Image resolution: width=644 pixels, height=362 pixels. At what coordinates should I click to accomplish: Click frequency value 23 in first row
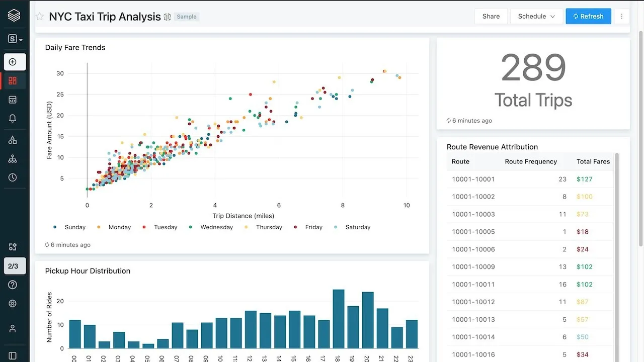click(562, 179)
